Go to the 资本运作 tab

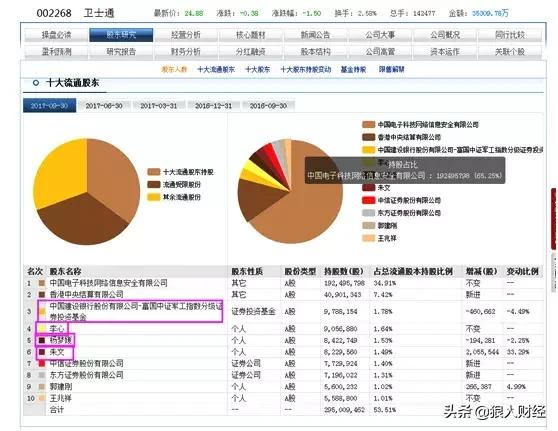[445, 52]
